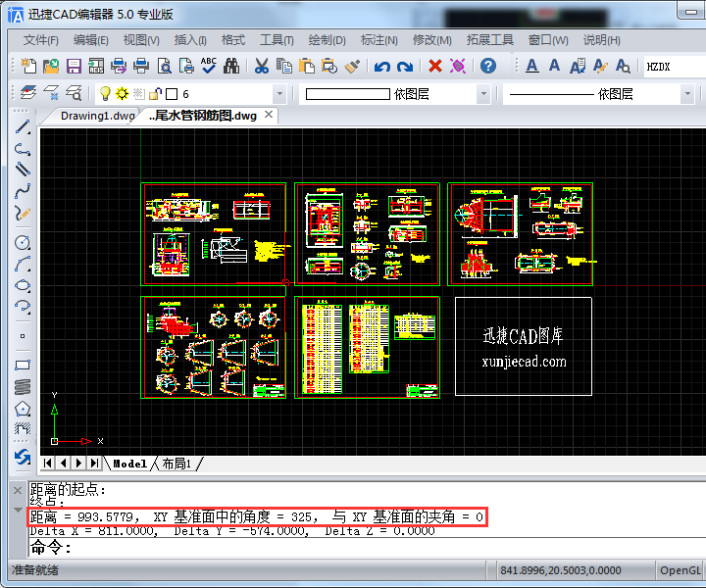Select the Point tool
Image resolution: width=706 pixels, height=588 pixels.
23,336
